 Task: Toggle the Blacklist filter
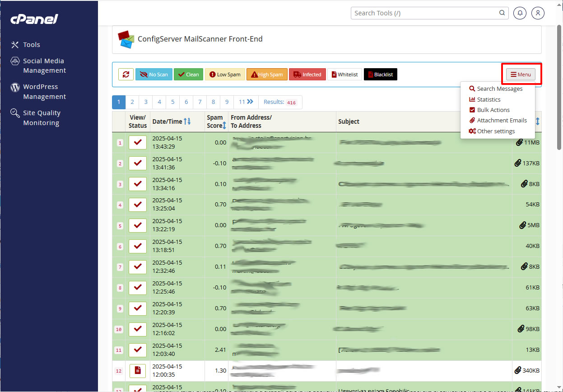(380, 75)
